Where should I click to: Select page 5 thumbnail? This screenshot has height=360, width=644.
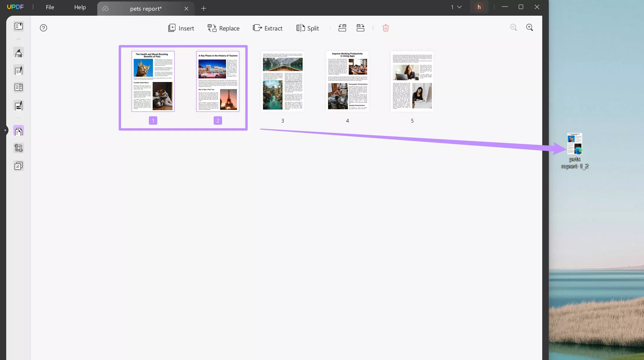[412, 81]
